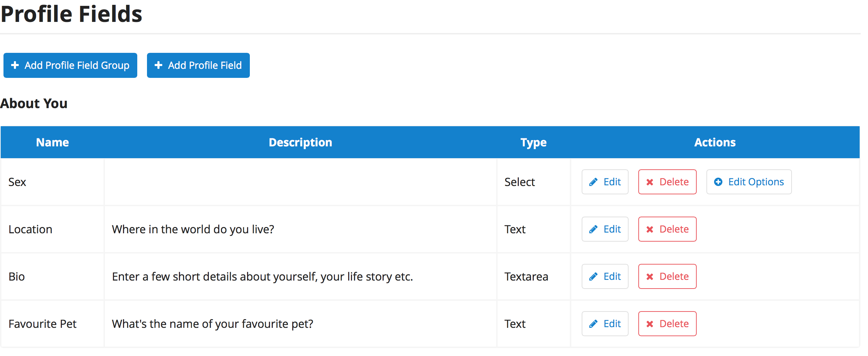Click the Description column header
This screenshot has height=356, width=868.
click(301, 142)
